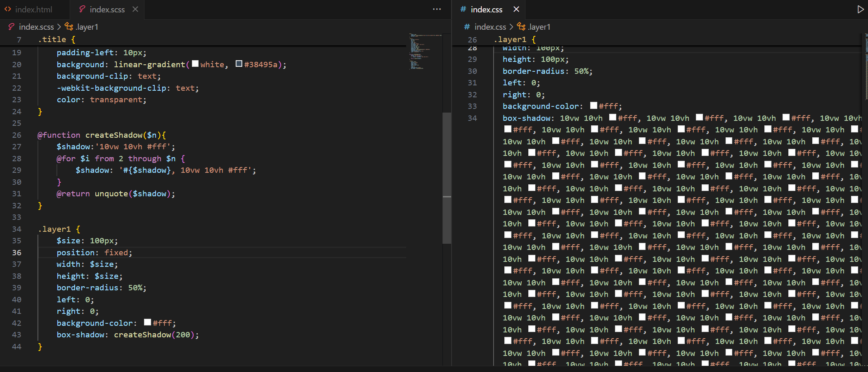Click the '@function createShadow($n){' line
The image size is (868, 372).
click(x=102, y=135)
